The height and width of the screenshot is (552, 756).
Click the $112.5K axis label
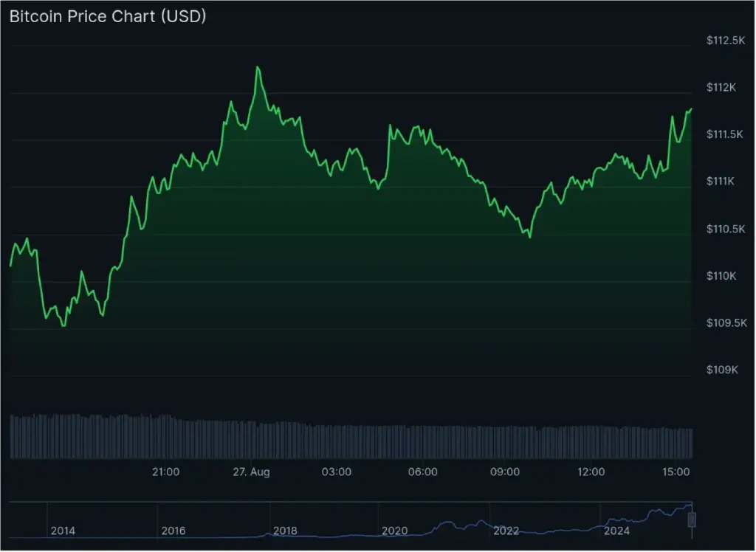[x=726, y=41]
